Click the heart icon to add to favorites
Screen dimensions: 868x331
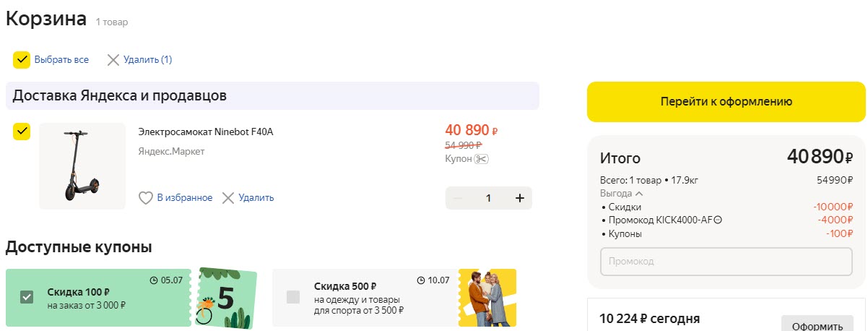pyautogui.click(x=146, y=198)
